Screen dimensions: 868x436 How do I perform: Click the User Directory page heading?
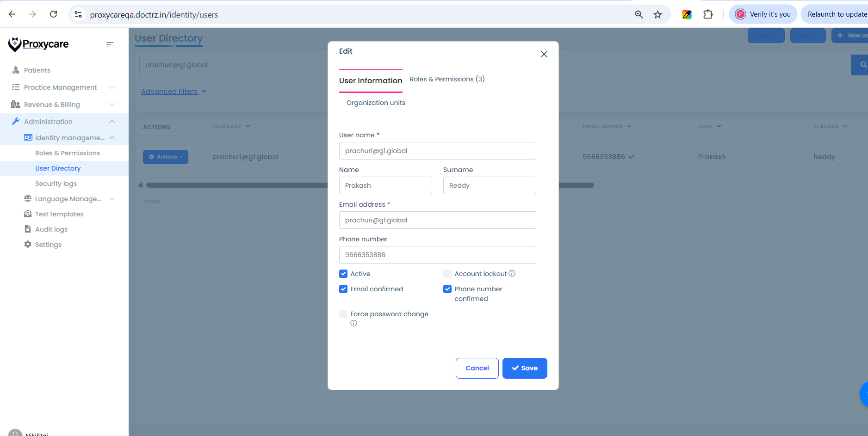coord(169,38)
